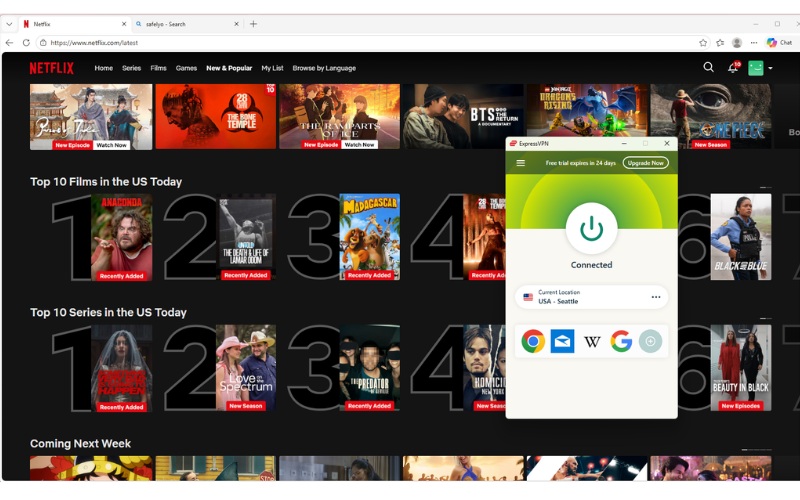Viewport: 800px width, 500px height.
Task: Click Watch Now on The Ramparts of Ice
Action: (359, 145)
